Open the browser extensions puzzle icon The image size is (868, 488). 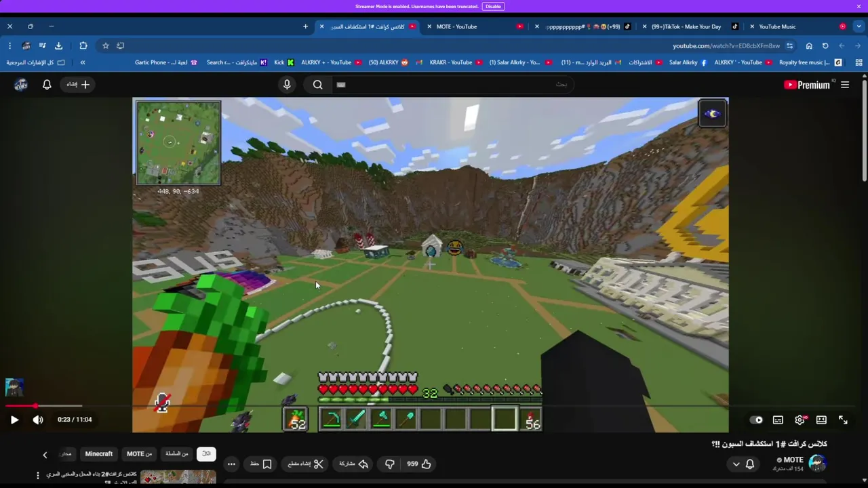tap(83, 45)
